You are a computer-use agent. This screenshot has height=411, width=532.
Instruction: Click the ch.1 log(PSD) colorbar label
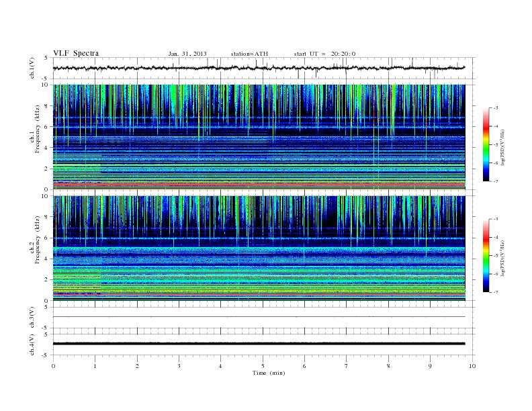(502, 147)
